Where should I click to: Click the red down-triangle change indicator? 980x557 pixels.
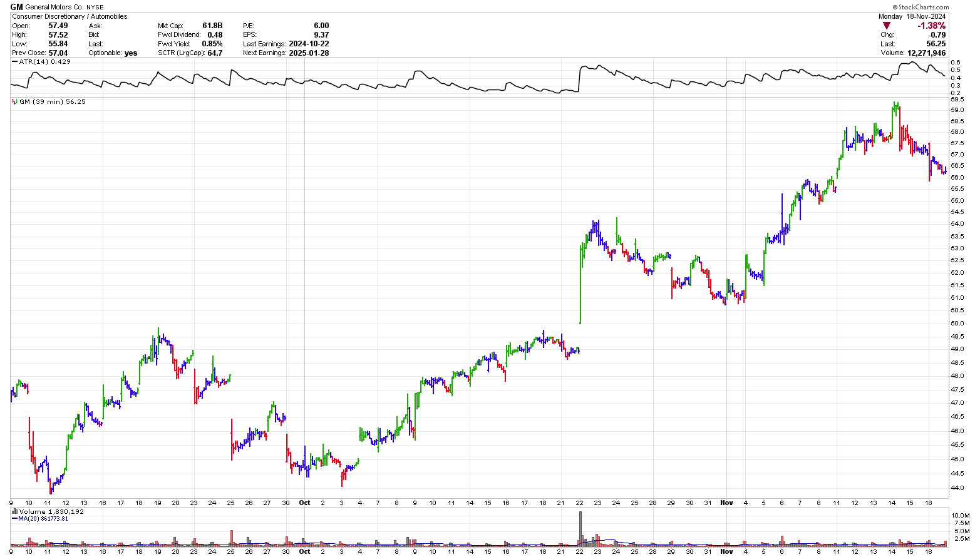point(886,26)
